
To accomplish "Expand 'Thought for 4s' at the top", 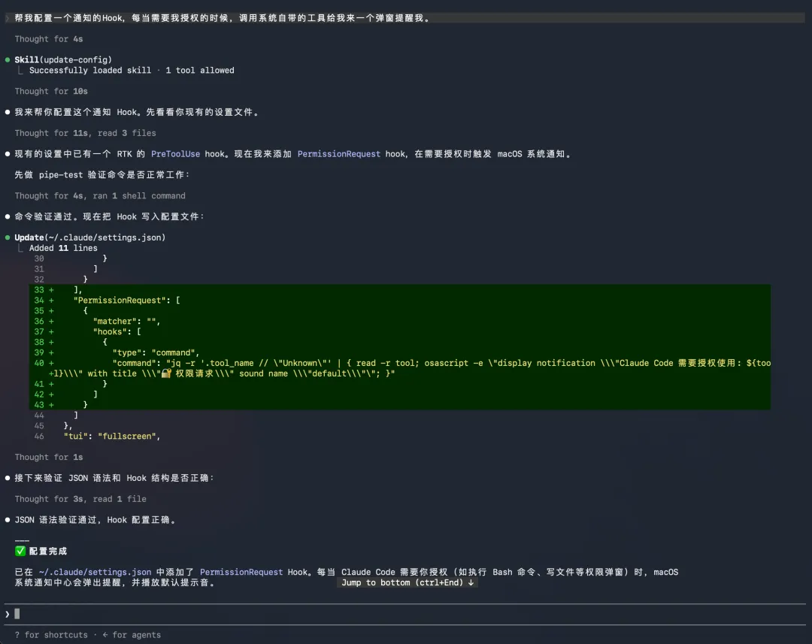I will coord(49,39).
